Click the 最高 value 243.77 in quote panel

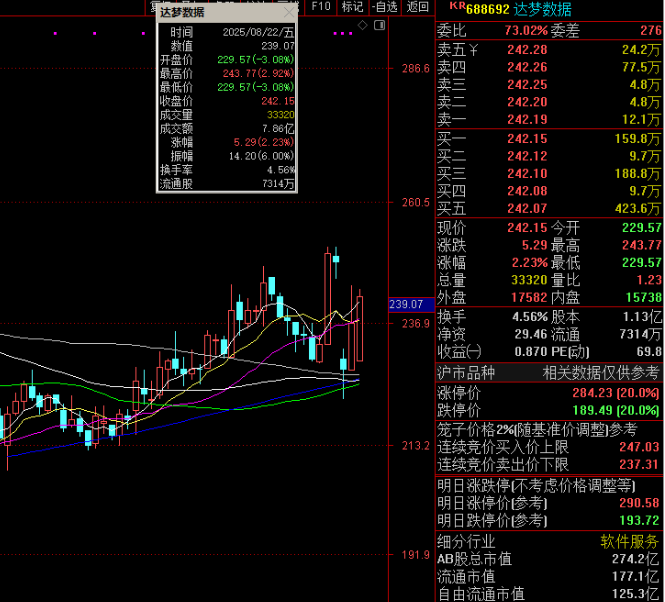[642, 246]
